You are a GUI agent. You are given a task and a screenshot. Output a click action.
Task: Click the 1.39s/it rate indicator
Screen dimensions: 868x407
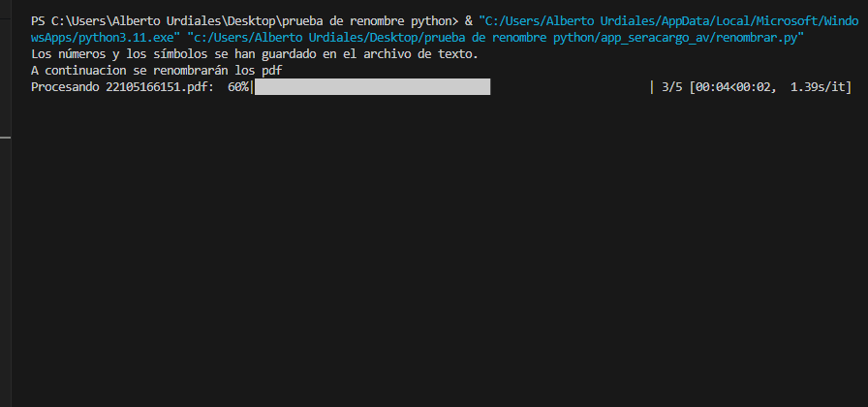[820, 87]
